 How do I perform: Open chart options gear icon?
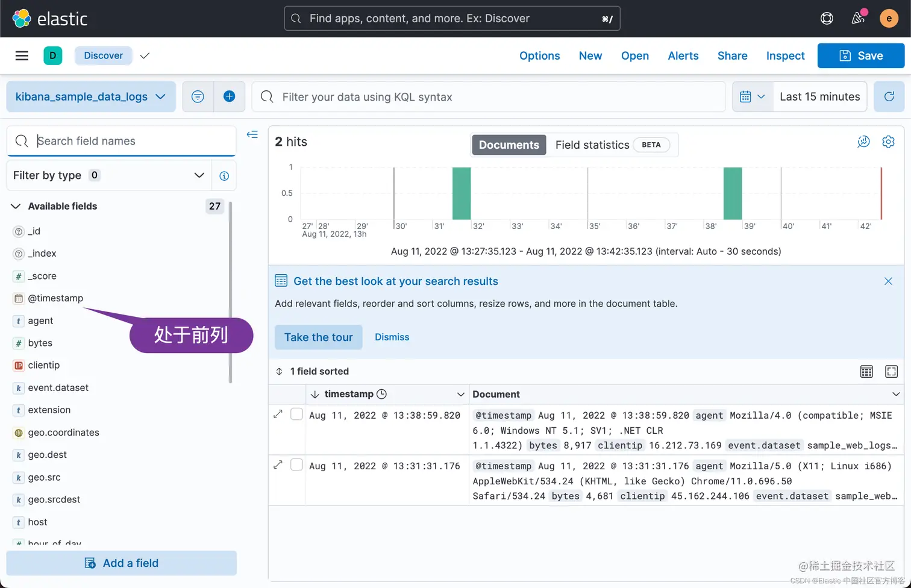888,142
